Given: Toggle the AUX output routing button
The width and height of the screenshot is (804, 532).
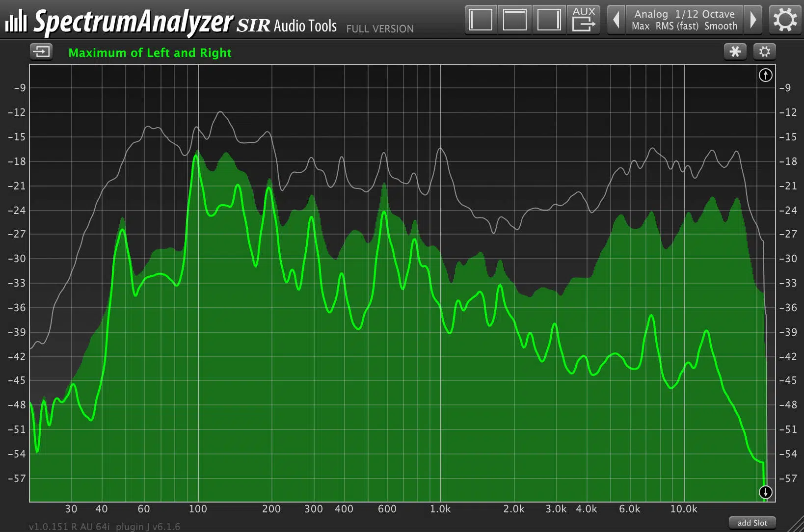Looking at the screenshot, I should click(x=584, y=20).
